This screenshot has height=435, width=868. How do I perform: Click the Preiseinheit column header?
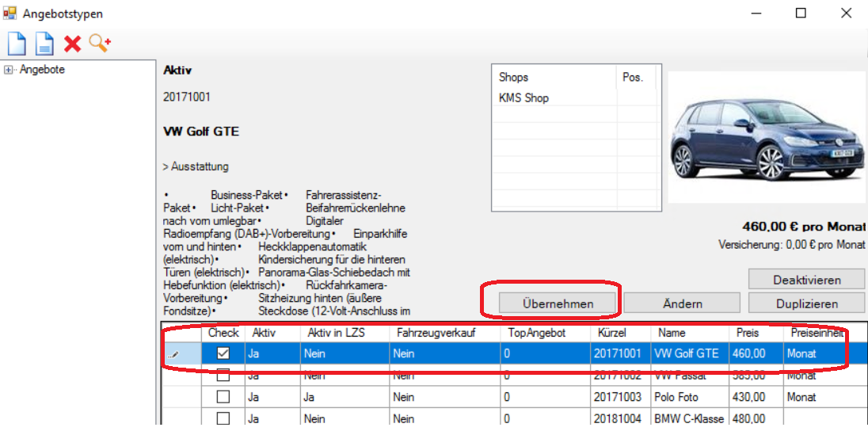(x=824, y=333)
